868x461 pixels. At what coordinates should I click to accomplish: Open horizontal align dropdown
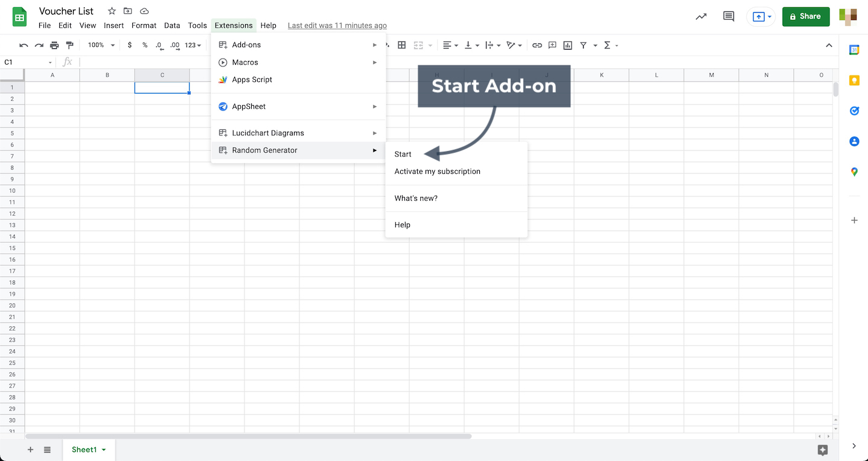click(x=450, y=45)
